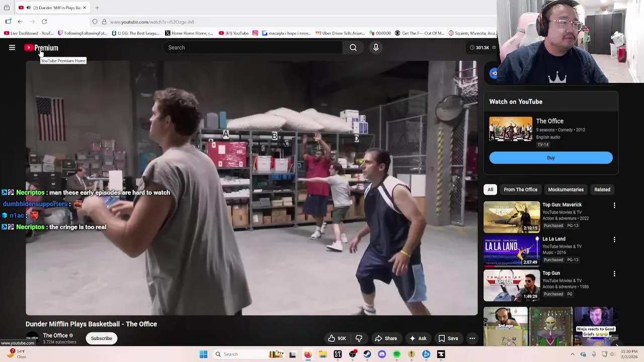644x362 pixels.
Task: Open Task View from the taskbar
Action: click(293, 354)
